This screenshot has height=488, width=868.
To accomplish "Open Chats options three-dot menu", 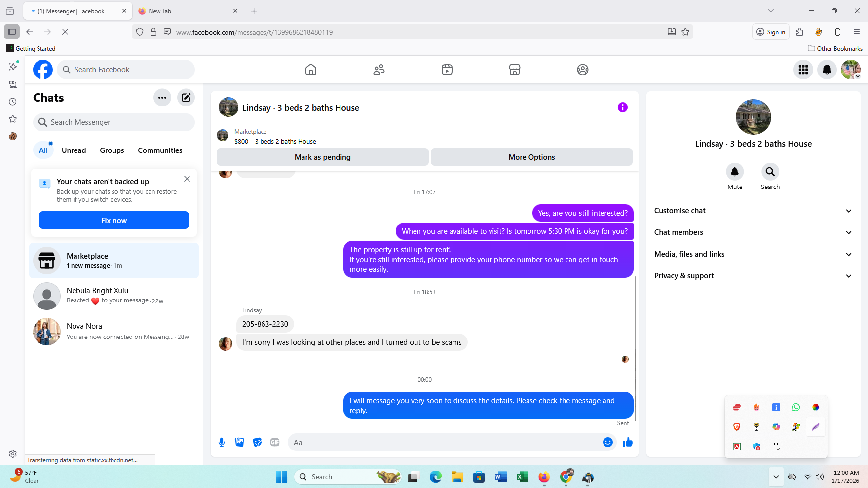I will (162, 98).
